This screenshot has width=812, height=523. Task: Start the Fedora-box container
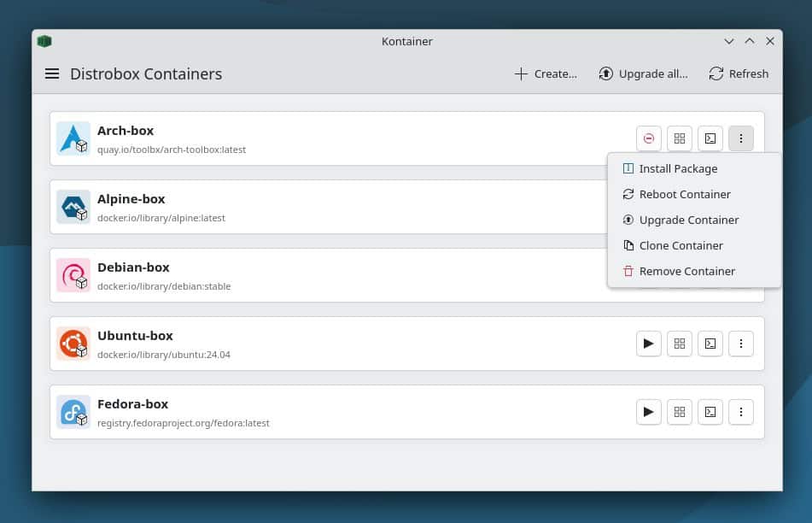[649, 411]
